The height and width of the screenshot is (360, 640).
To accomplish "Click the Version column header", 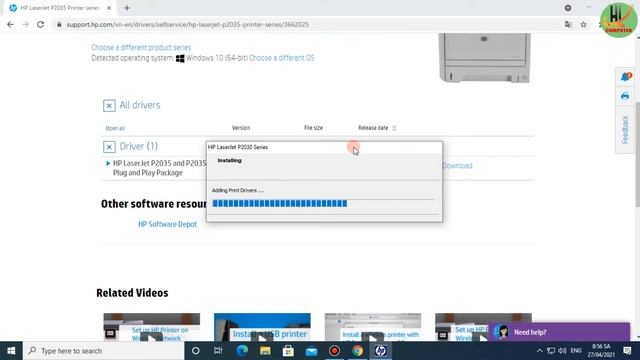I will 241,128.
